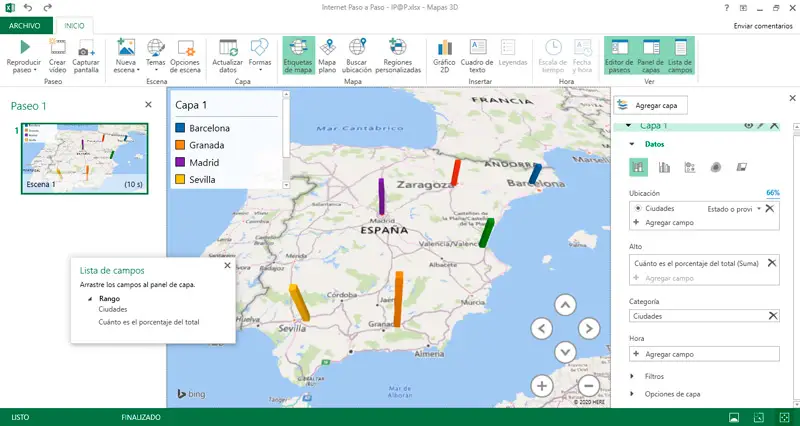
Task: Click Agregar campo under Hora
Action: [x=704, y=354]
